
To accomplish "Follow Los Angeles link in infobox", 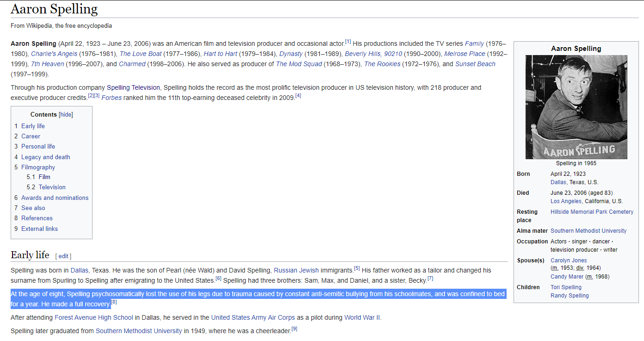I will 566,201.
